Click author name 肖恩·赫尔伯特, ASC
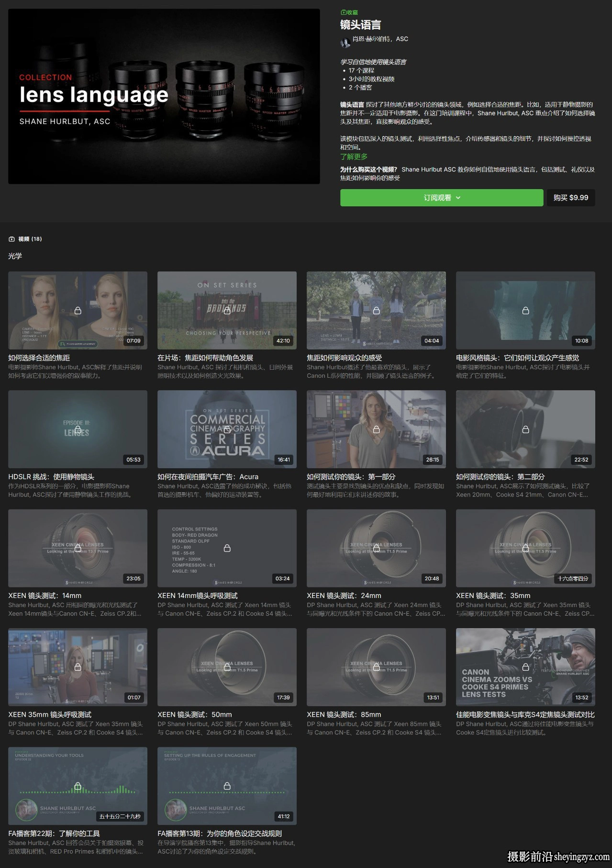The height and width of the screenshot is (868, 612). [380, 39]
